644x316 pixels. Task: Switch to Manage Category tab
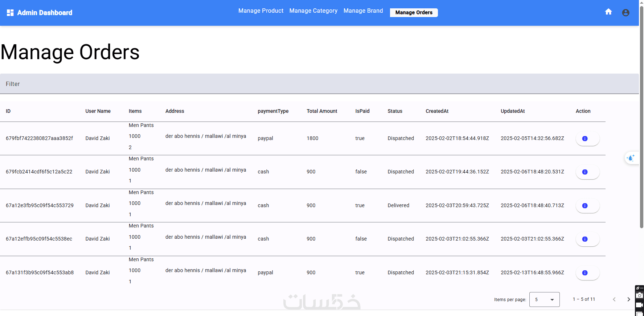pyautogui.click(x=313, y=11)
